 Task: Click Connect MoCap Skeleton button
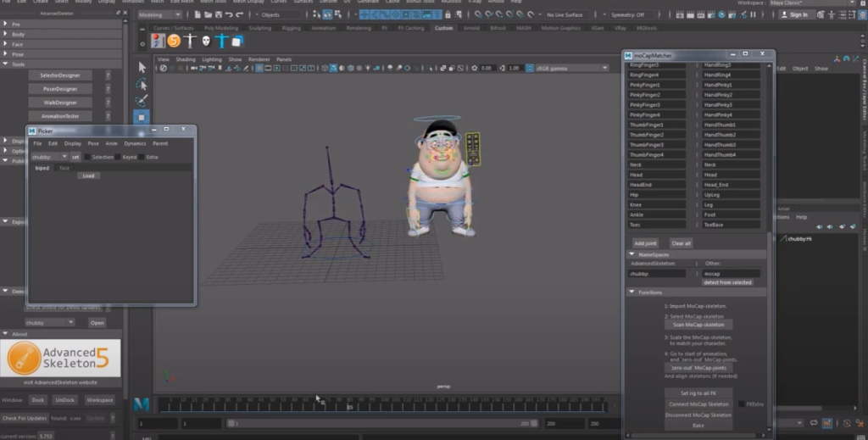pyautogui.click(x=698, y=404)
